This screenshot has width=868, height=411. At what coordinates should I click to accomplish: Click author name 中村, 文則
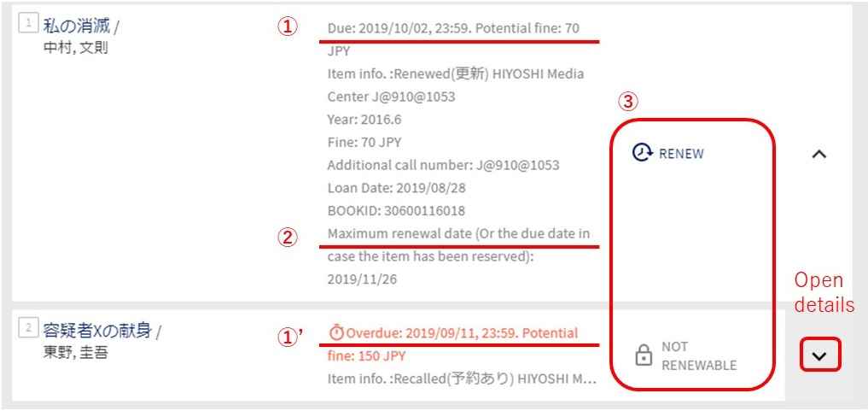click(75, 48)
